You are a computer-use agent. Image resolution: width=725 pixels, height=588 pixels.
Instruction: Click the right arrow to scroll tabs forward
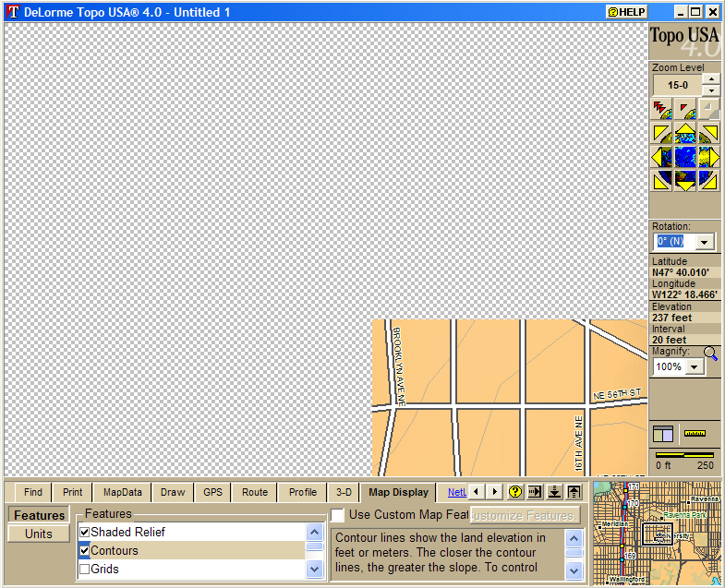[x=494, y=491]
